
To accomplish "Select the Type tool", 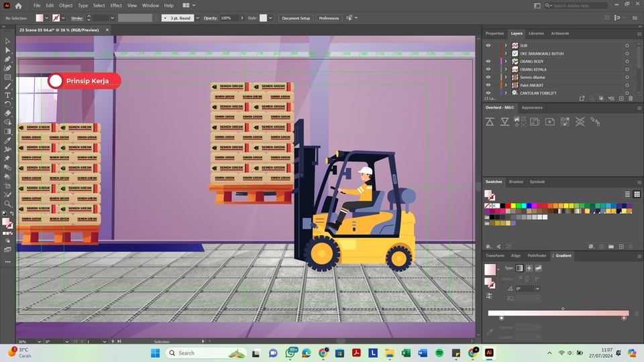I will coord(7,95).
